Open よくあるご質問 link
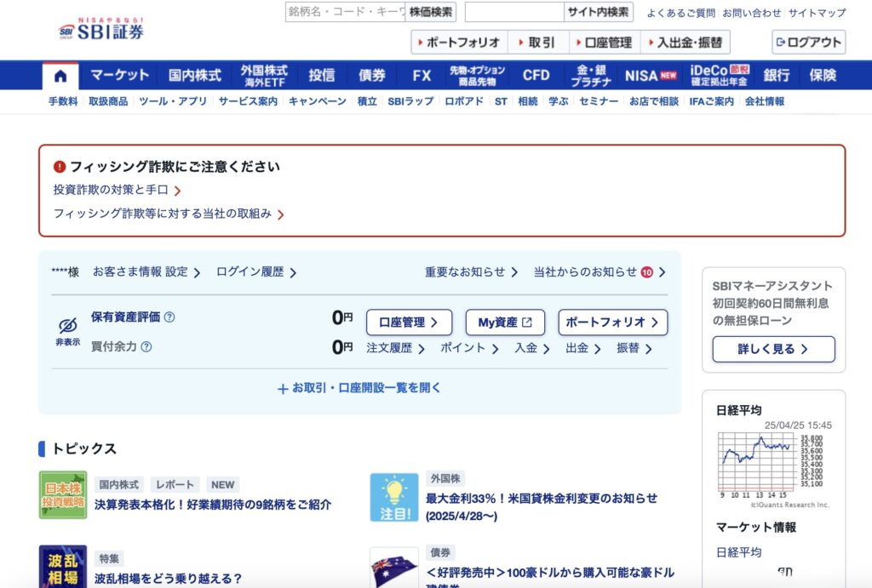 680,13
